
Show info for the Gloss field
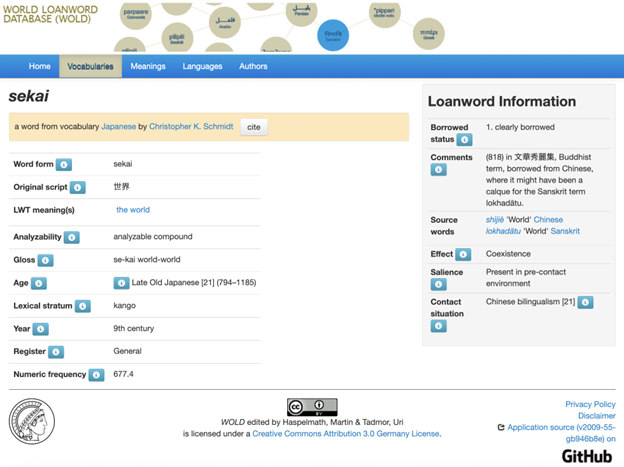tap(45, 260)
